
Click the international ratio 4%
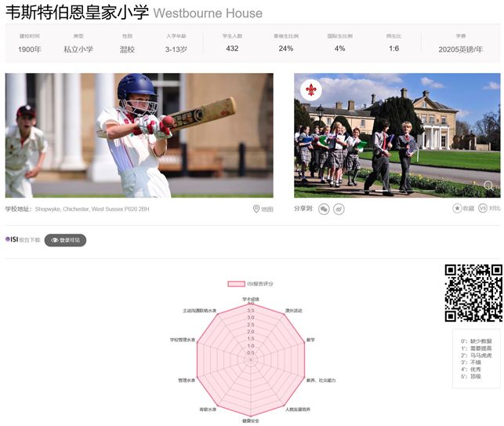point(339,49)
